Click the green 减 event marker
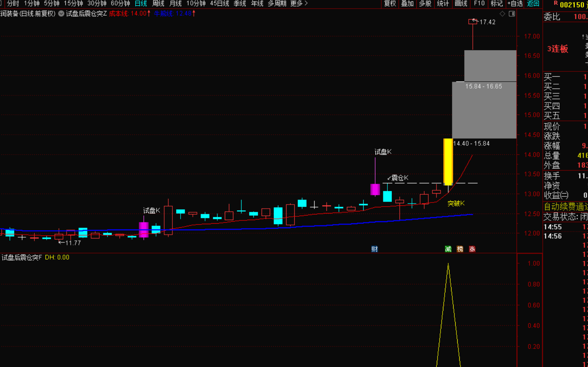The width and height of the screenshot is (588, 367). point(448,249)
